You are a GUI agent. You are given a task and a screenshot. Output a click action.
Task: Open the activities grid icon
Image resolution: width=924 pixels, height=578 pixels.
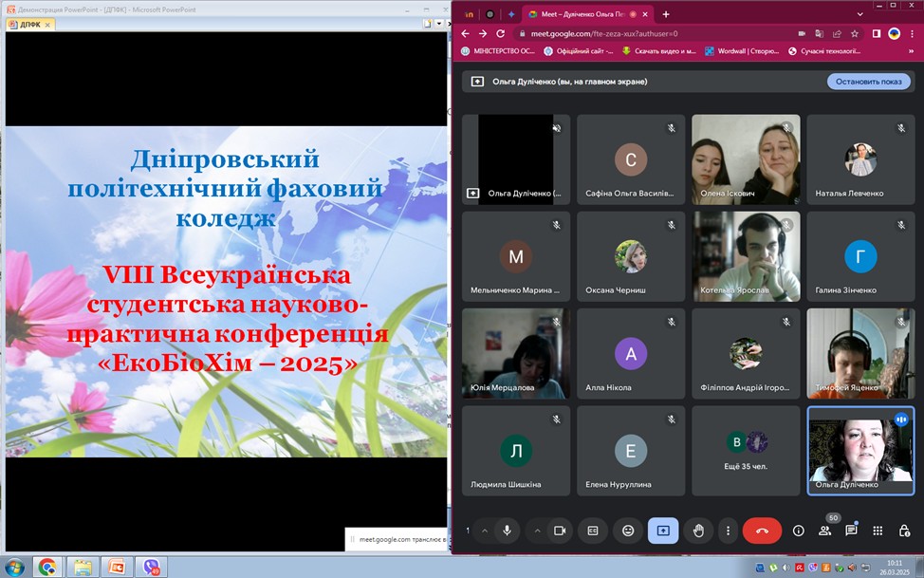(878, 531)
